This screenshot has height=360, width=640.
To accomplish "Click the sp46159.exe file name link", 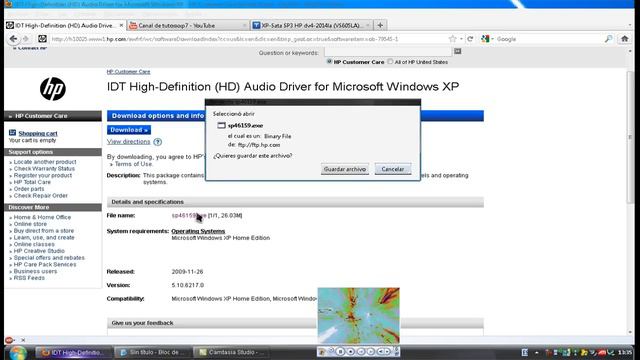I will pos(189,216).
